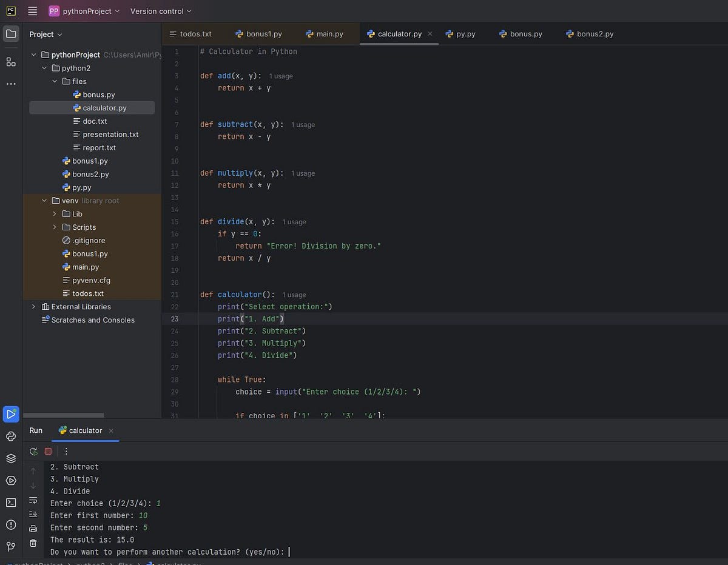The width and height of the screenshot is (728, 565).
Task: Collapse the venv library root folder
Action: click(44, 201)
